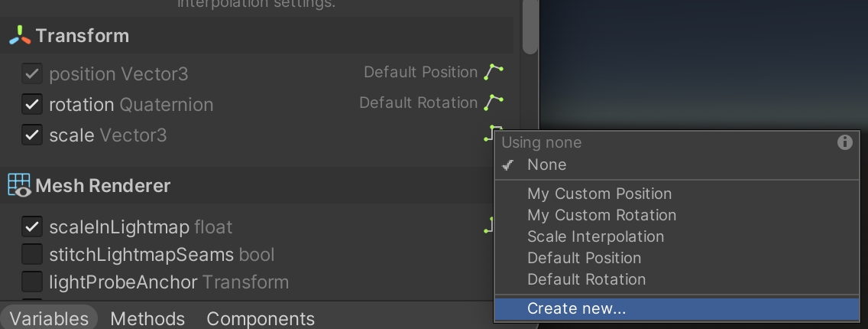Select Scale Interpolation from the menu
Viewport: 868px width, 329px height.
pyautogui.click(x=595, y=236)
